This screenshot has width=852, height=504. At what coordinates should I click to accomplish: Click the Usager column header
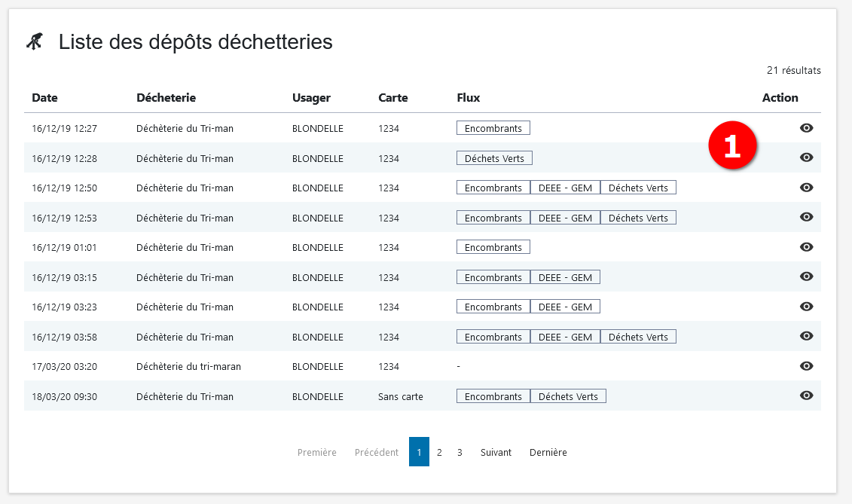311,97
